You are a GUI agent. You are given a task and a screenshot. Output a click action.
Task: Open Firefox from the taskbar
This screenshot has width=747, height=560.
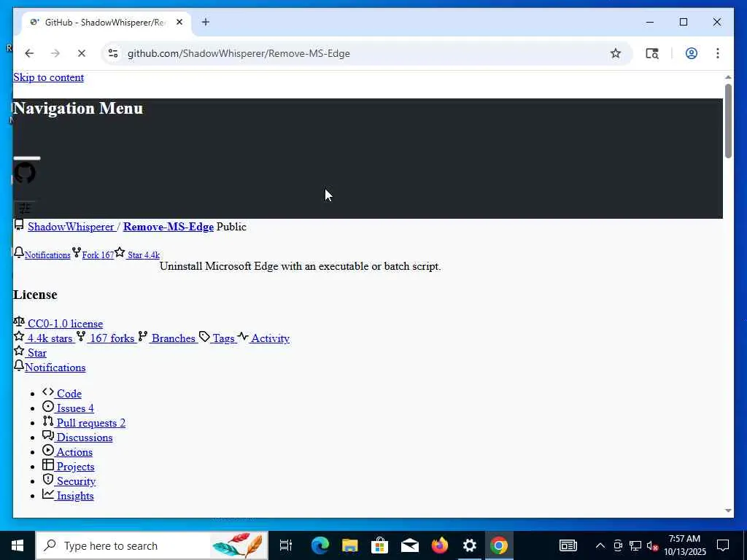click(440, 545)
